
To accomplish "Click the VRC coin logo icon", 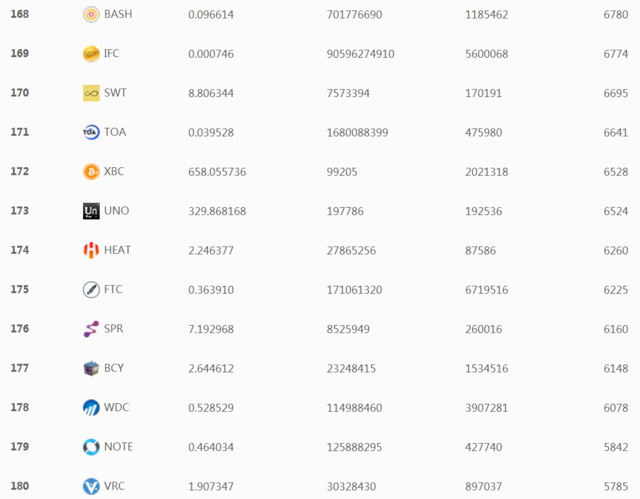I will click(91, 487).
